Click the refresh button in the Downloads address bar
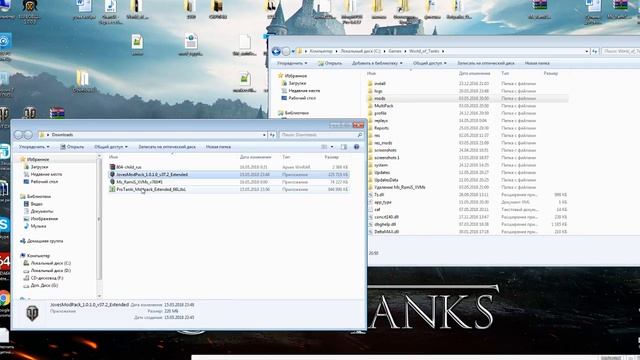640x360 pixels. click(x=272, y=135)
